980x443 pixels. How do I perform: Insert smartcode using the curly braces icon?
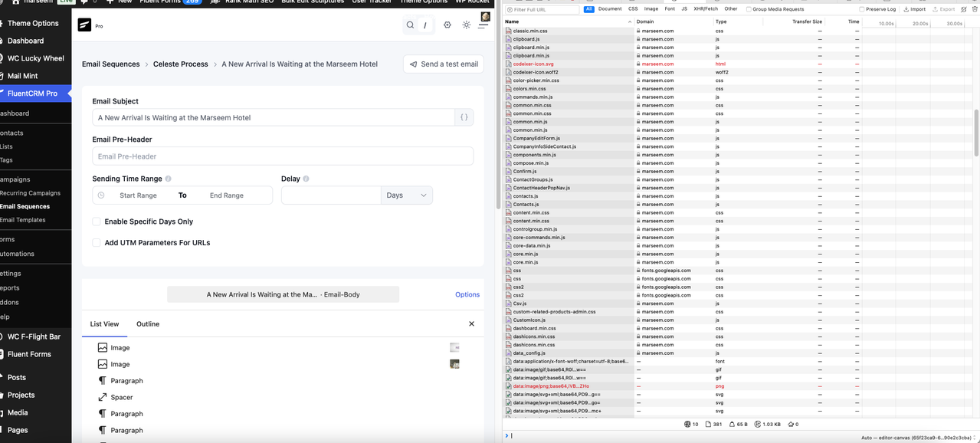(x=464, y=117)
